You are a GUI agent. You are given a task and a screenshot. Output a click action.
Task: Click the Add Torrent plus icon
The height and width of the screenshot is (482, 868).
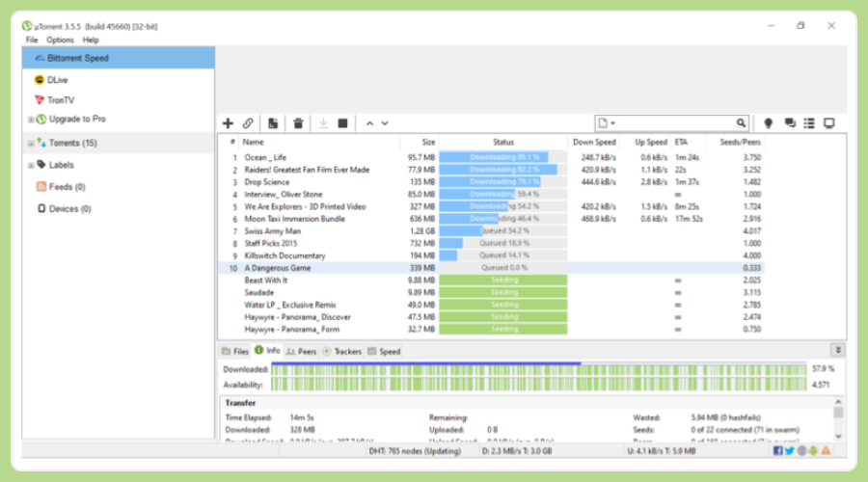pyautogui.click(x=228, y=122)
